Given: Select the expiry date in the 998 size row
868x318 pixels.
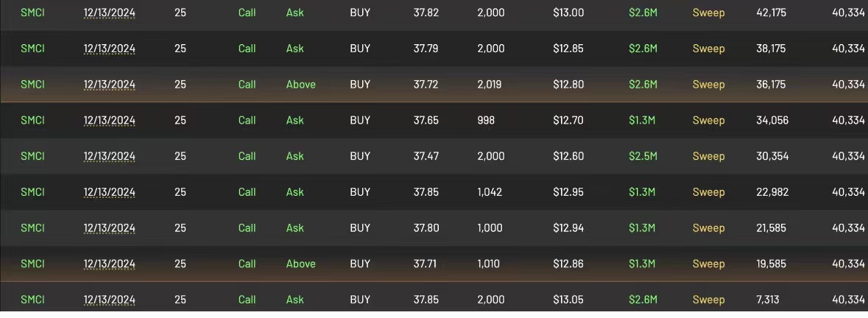Looking at the screenshot, I should (110, 121).
